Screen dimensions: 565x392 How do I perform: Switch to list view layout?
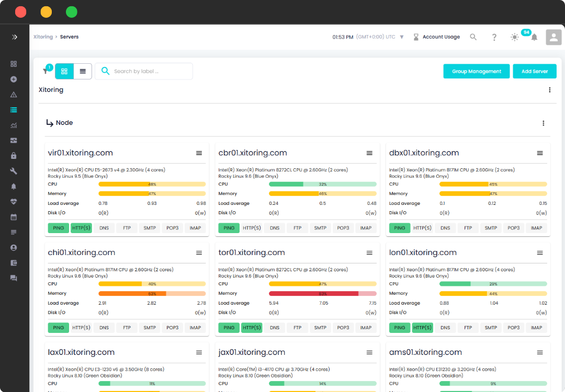coord(83,71)
